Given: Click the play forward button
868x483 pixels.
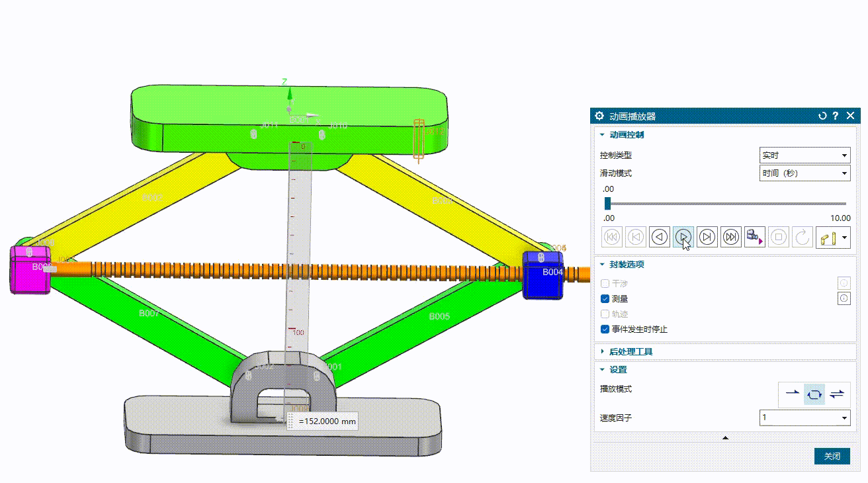Looking at the screenshot, I should [683, 236].
